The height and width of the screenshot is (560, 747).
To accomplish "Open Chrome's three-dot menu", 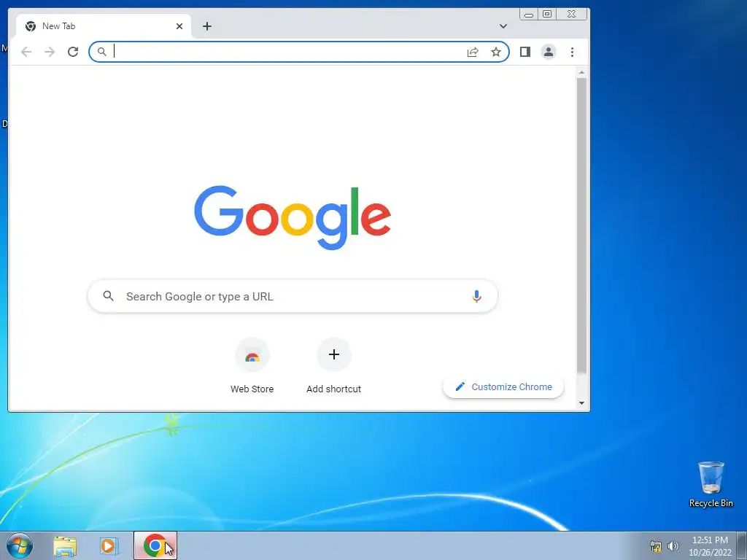I will click(x=572, y=52).
